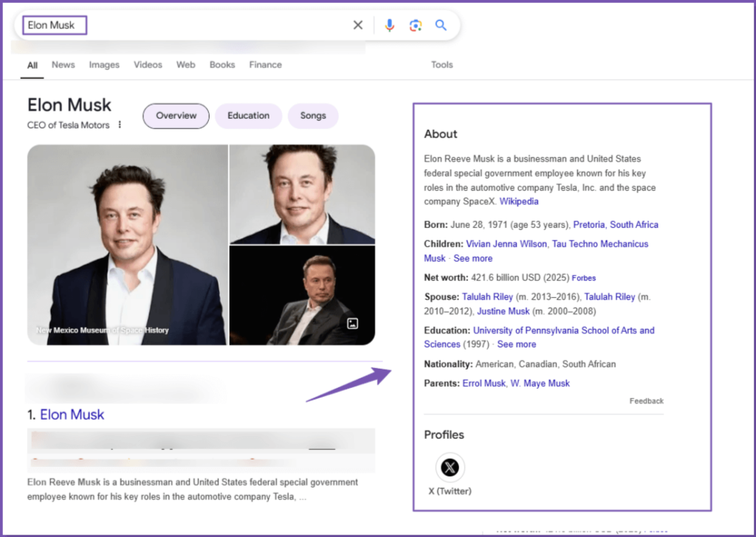Open the X (Twitter) profile icon under Profiles
Image resolution: width=756 pixels, height=537 pixels.
[x=450, y=465]
